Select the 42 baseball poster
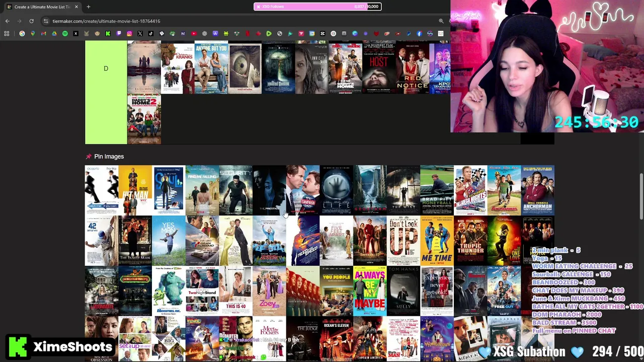 (x=102, y=240)
